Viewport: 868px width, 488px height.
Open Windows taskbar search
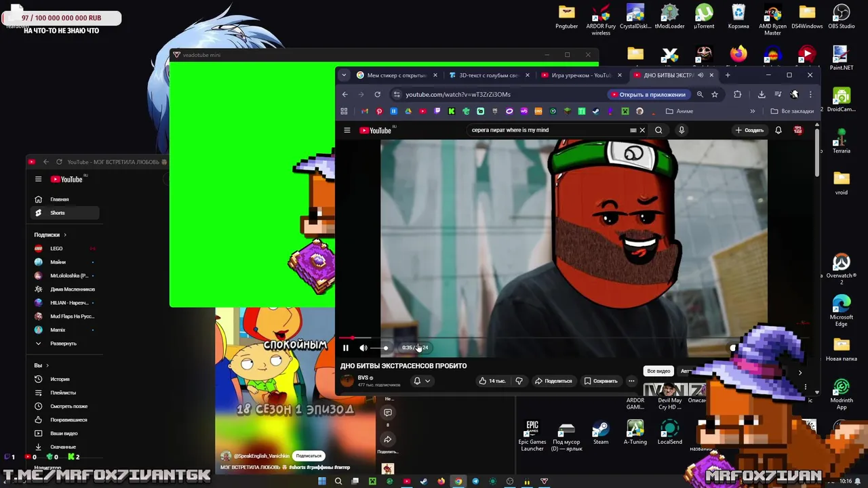click(338, 482)
